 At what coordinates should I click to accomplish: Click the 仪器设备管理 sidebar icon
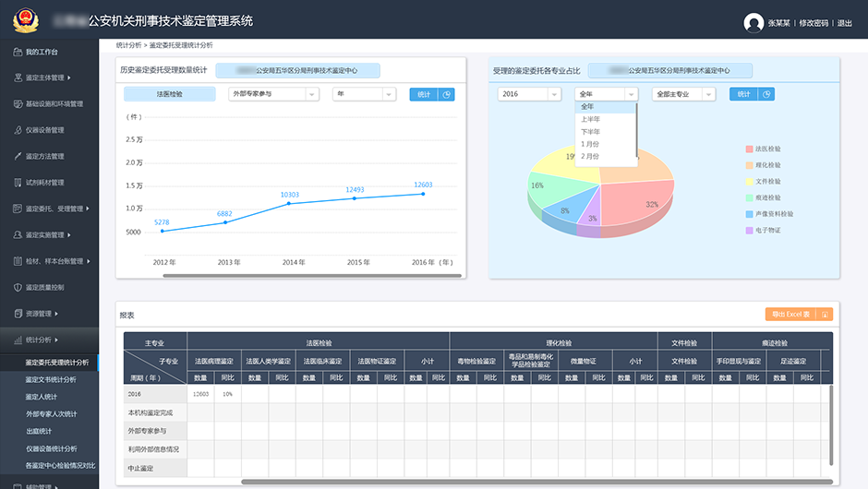(18, 130)
